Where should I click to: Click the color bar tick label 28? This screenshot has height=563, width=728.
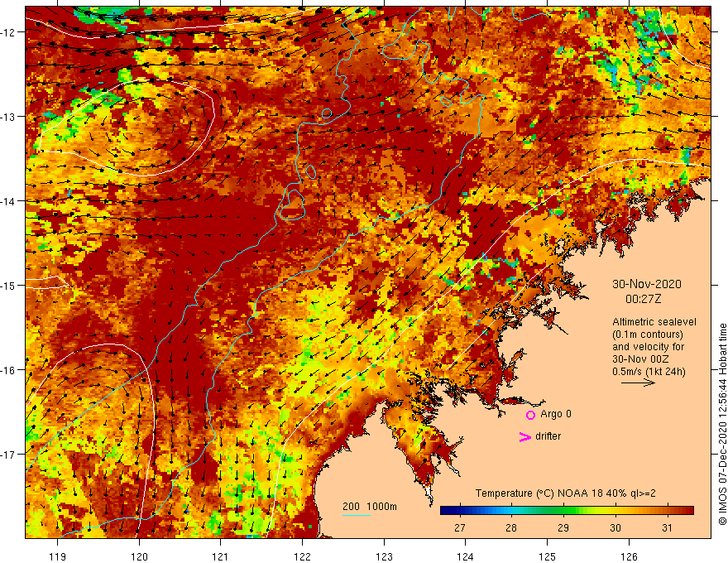[x=511, y=527]
